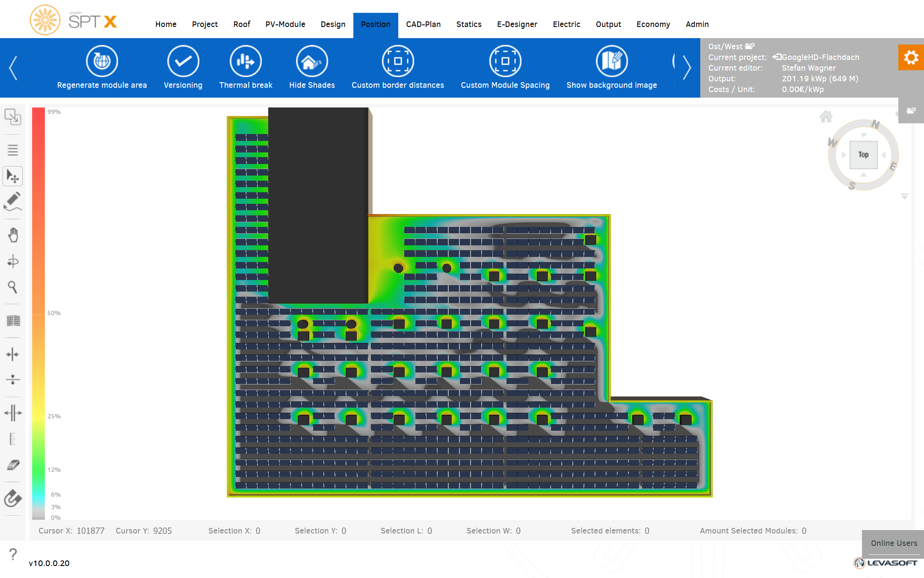Click the shading percentage color scale bar
The image size is (924, 578).
coord(38,313)
